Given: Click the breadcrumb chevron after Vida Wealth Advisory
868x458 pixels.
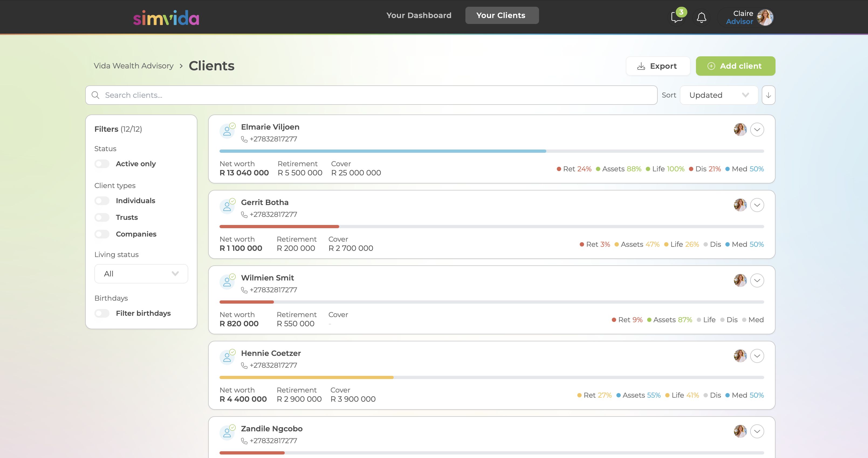Looking at the screenshot, I should tap(181, 66).
